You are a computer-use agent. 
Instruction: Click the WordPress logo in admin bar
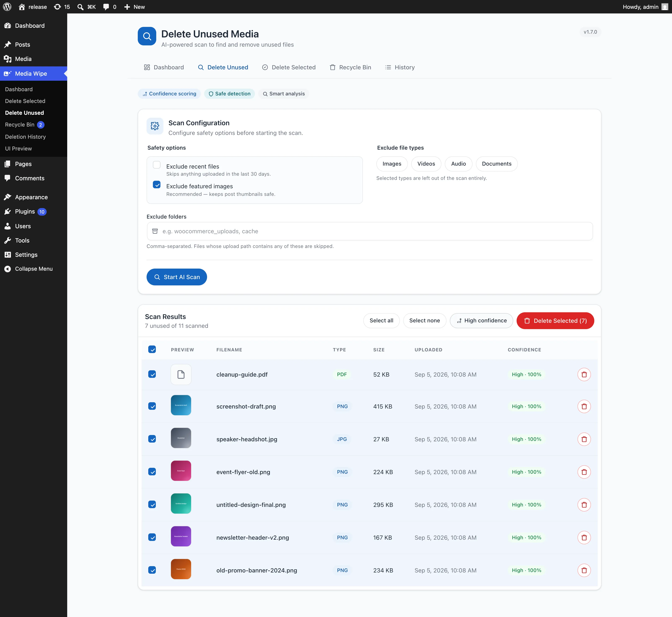pos(7,7)
